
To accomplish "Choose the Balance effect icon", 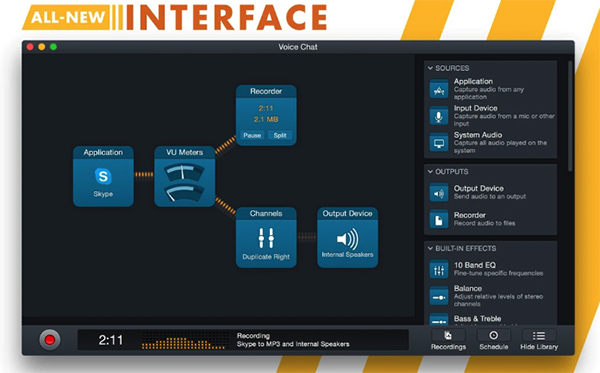I will tap(439, 296).
